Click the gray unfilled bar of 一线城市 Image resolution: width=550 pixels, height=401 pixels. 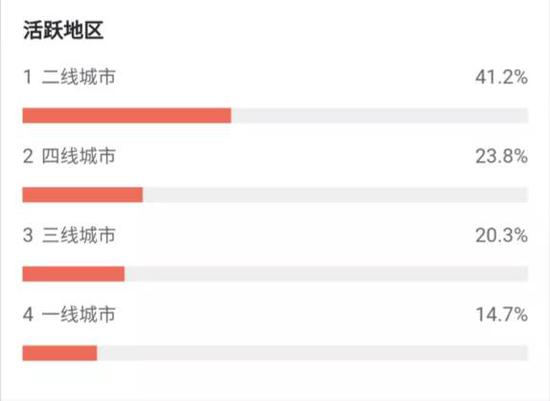coord(312,353)
